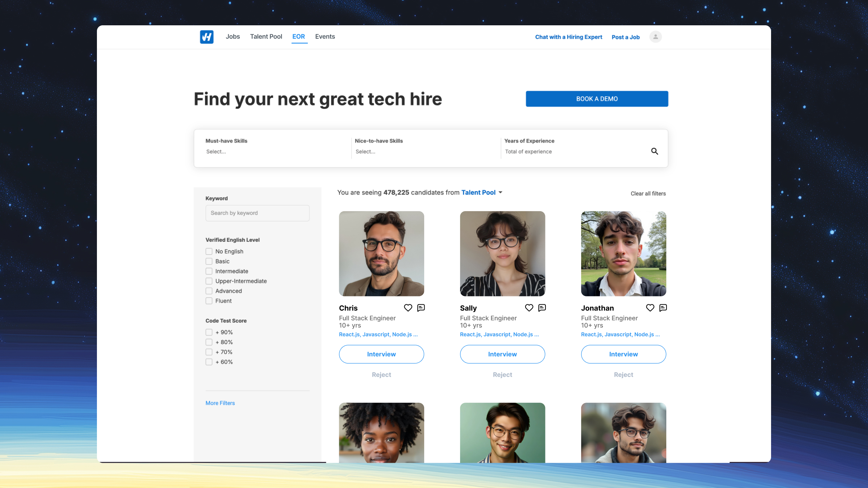Enable the + 80% code test score
Image resolution: width=868 pixels, height=488 pixels.
click(x=209, y=342)
